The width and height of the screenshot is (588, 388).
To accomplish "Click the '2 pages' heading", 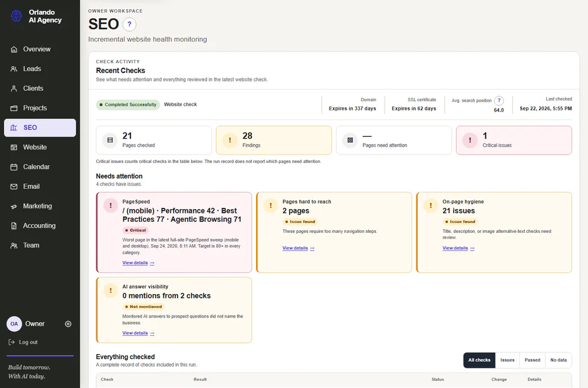I will pos(296,211).
